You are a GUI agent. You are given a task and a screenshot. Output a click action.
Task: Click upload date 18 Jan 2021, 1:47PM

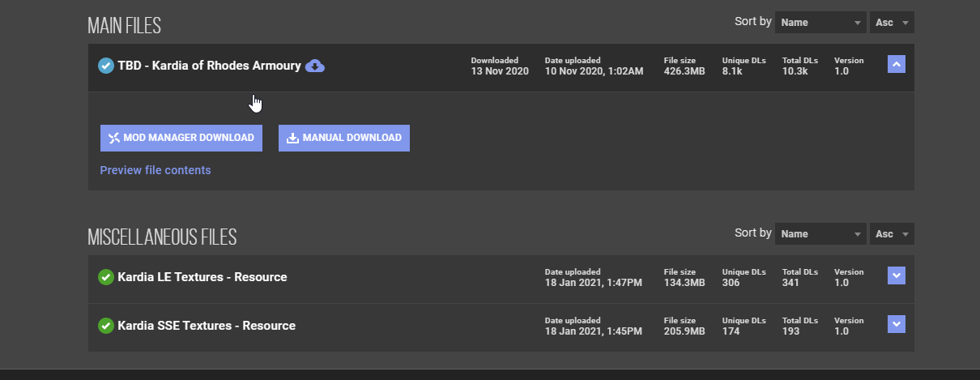[594, 283]
